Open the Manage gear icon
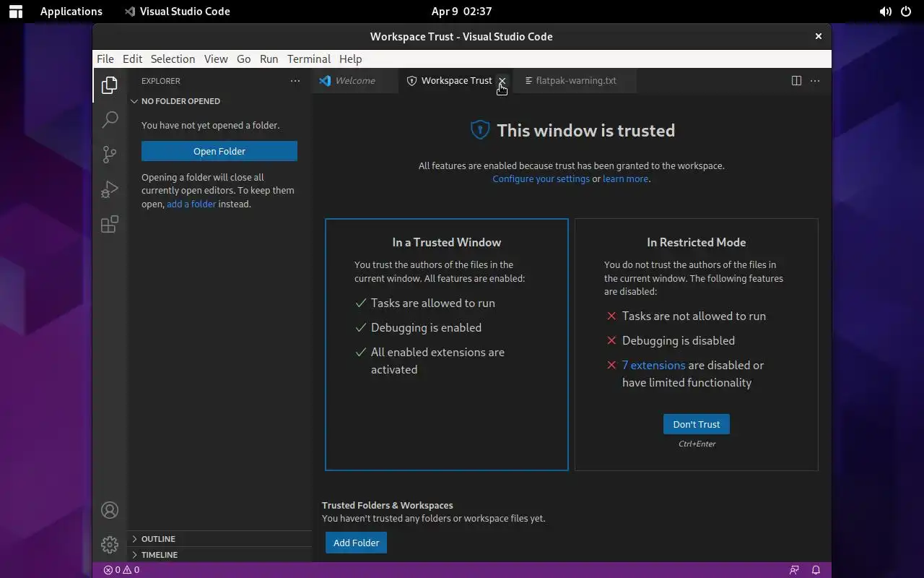 click(110, 545)
